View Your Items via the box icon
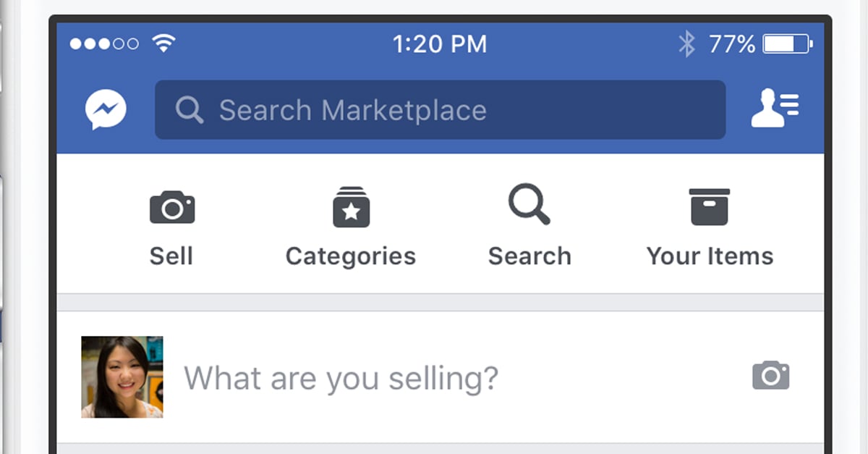Image resolution: width=868 pixels, height=454 pixels. [x=710, y=206]
